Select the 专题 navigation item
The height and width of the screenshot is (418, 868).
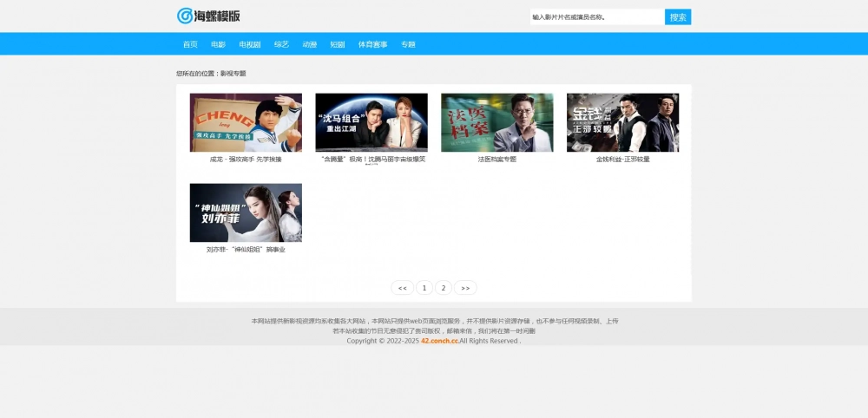(408, 44)
